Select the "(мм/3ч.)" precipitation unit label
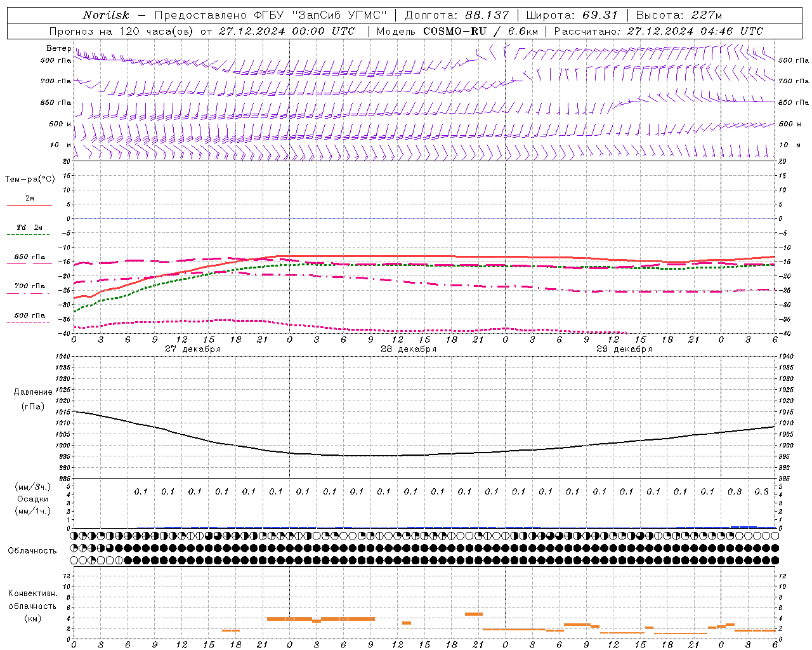This screenshot has width=812, height=650. click(33, 487)
